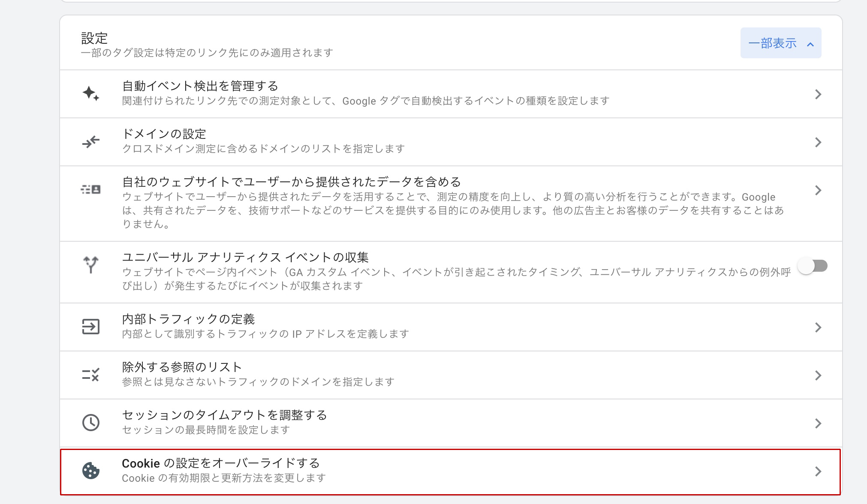The height and width of the screenshot is (504, 867).
Task: Click the clock icon for session timeout
Action: [x=91, y=423]
